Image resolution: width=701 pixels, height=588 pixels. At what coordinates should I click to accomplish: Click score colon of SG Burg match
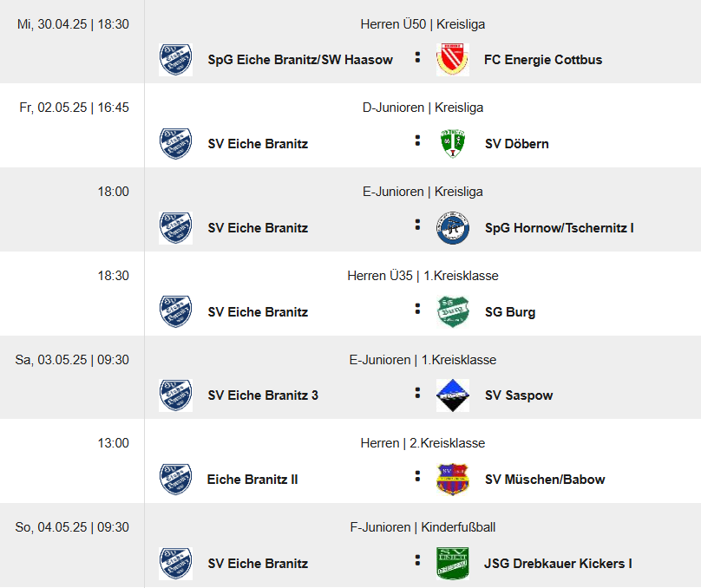pos(417,309)
